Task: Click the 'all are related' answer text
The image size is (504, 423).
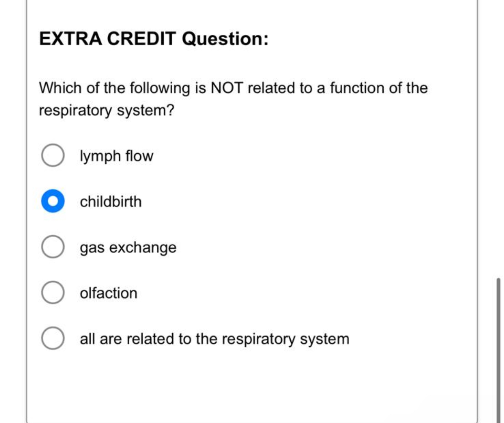Action: click(214, 338)
